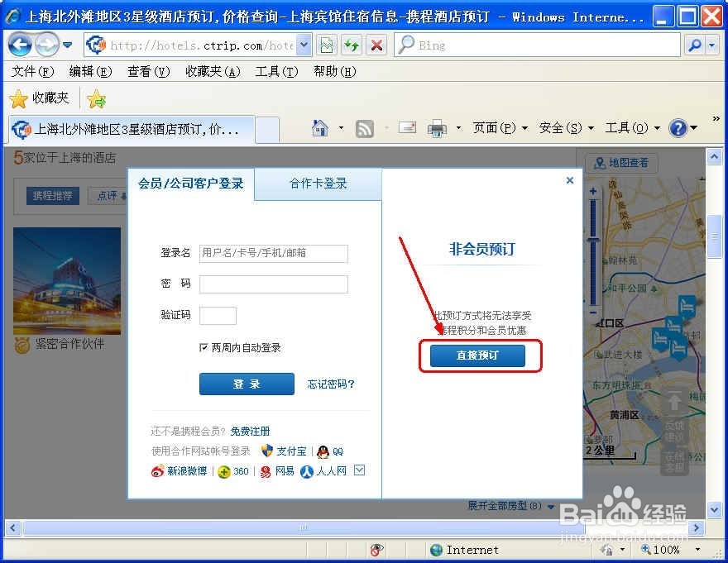Image resolution: width=728 pixels, height=563 pixels.
Task: Select the ctrip hotel page browser tab
Action: tap(132, 129)
